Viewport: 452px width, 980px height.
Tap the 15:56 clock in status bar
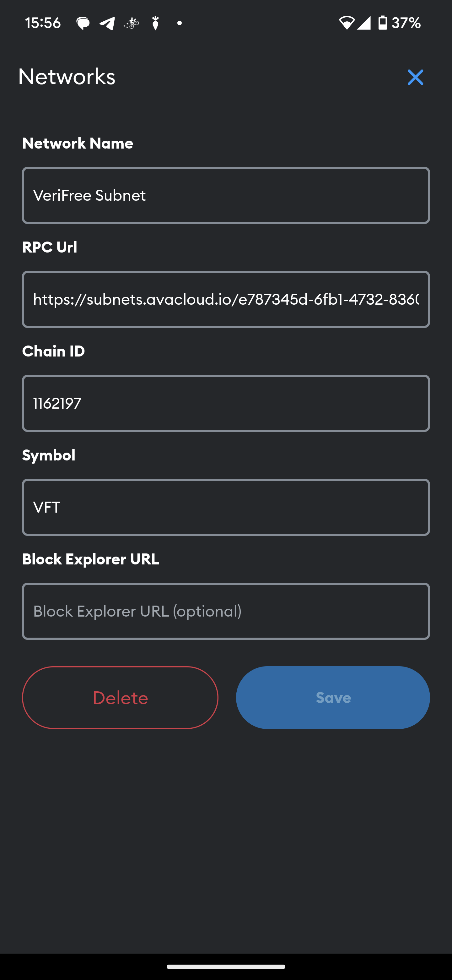(x=43, y=23)
